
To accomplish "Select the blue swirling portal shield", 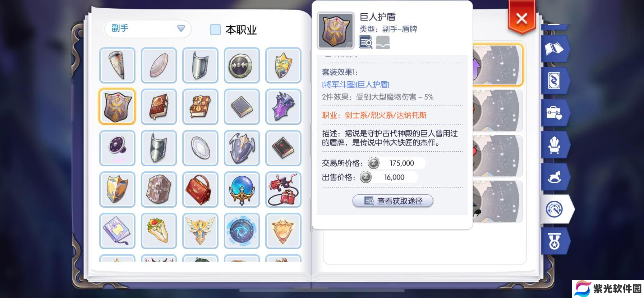I will (x=242, y=231).
